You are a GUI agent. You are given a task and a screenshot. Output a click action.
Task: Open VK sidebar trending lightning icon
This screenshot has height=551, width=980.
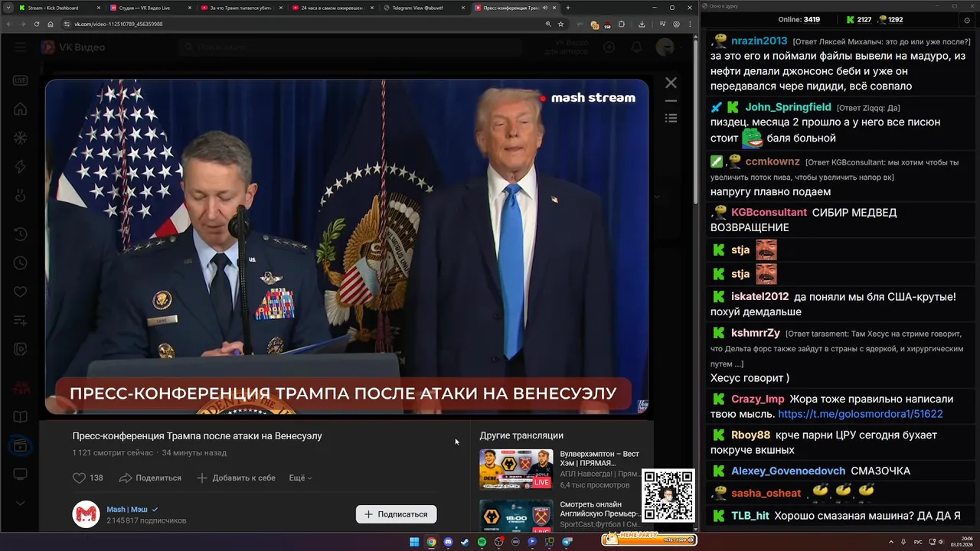pyautogui.click(x=20, y=167)
